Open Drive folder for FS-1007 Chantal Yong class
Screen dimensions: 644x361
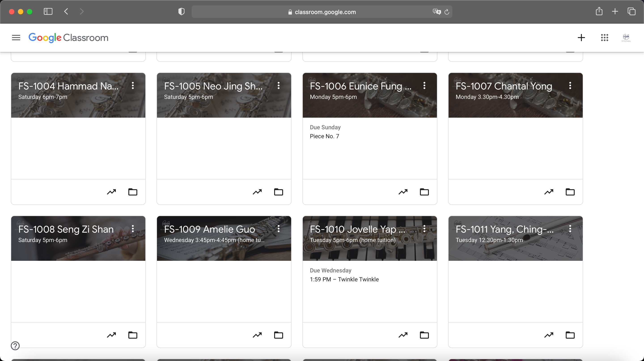click(x=570, y=192)
